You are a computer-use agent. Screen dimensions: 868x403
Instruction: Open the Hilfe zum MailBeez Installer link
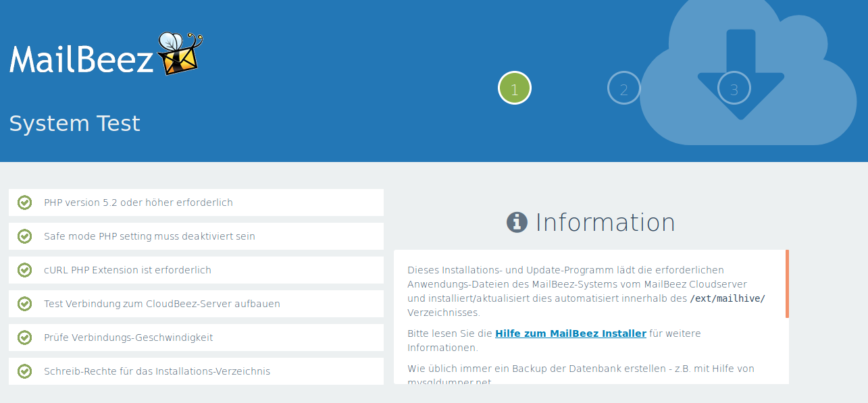tap(570, 333)
